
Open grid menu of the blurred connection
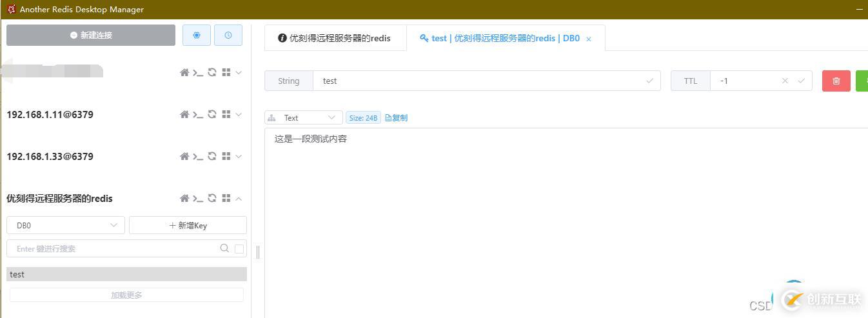pyautogui.click(x=226, y=72)
